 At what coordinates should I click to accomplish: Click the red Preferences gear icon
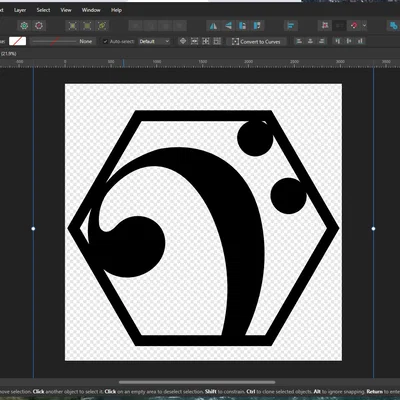pos(39,26)
